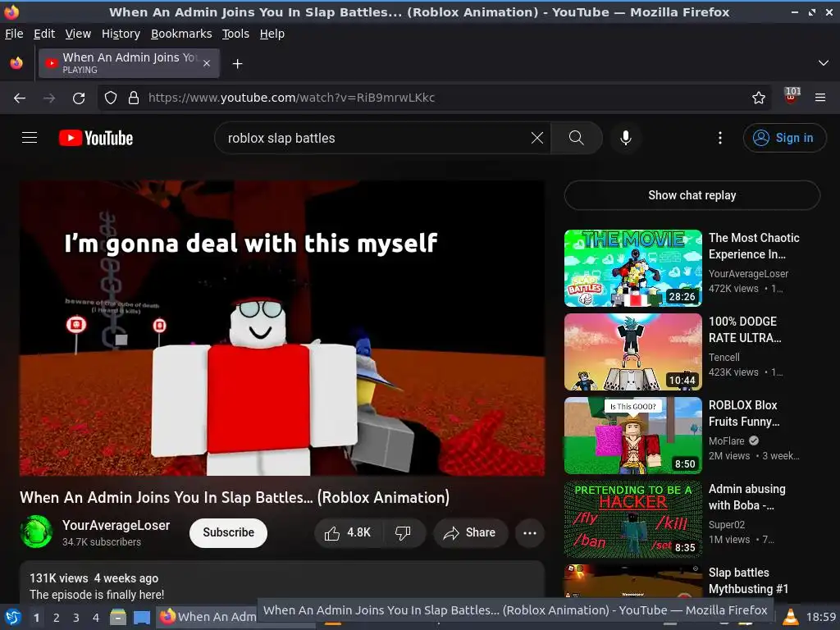This screenshot has width=840, height=630.
Task: Click the Sign in button
Action: pos(784,138)
